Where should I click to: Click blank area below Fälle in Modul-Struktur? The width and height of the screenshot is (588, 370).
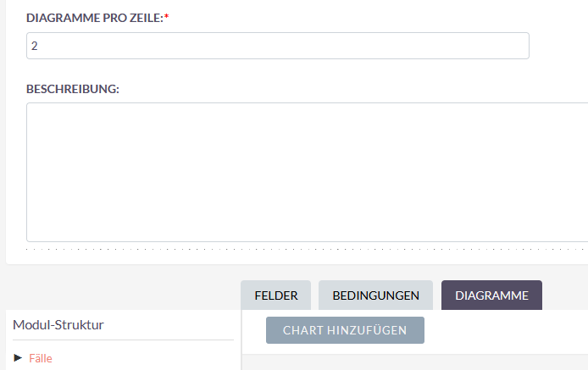(119, 367)
